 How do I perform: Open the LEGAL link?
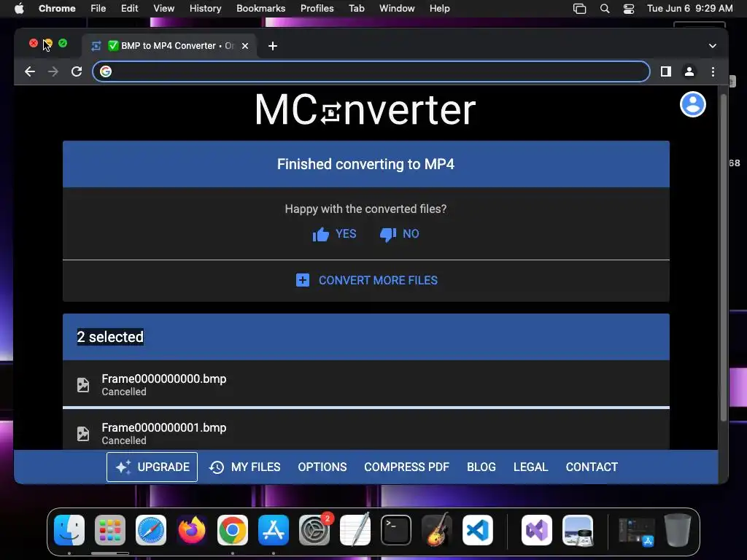tap(531, 467)
